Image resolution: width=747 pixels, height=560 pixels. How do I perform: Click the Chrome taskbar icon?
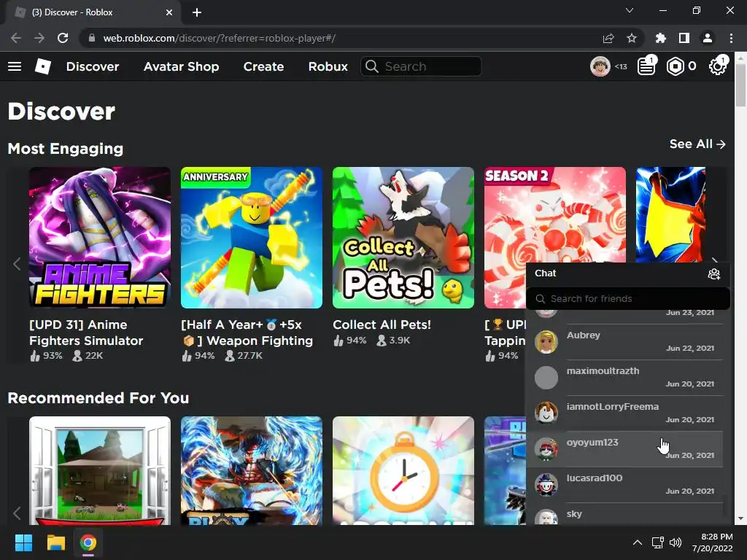click(x=88, y=542)
